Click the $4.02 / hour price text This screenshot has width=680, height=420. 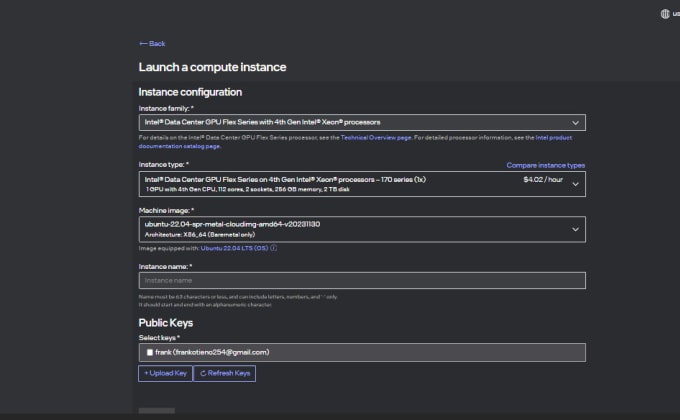543,179
